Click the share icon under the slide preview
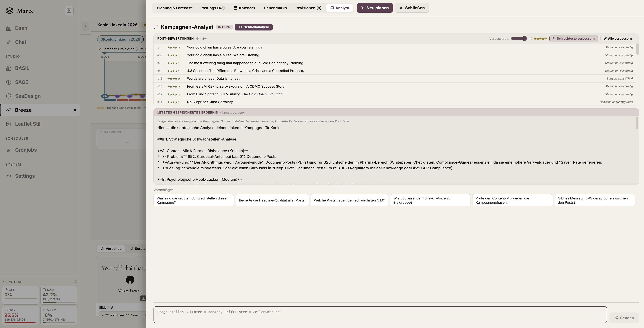This screenshot has width=644, height=328. (x=143, y=298)
